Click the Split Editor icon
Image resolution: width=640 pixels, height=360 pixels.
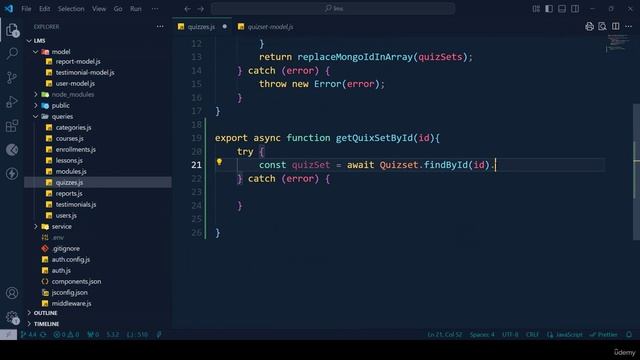click(616, 27)
